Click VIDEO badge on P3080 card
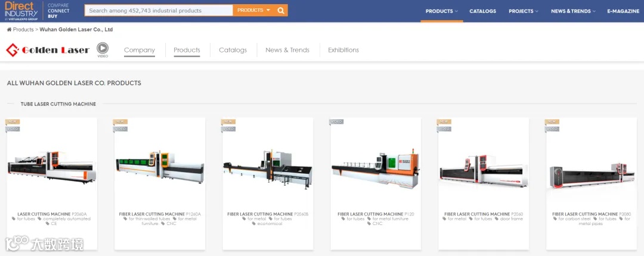 [x=552, y=129]
